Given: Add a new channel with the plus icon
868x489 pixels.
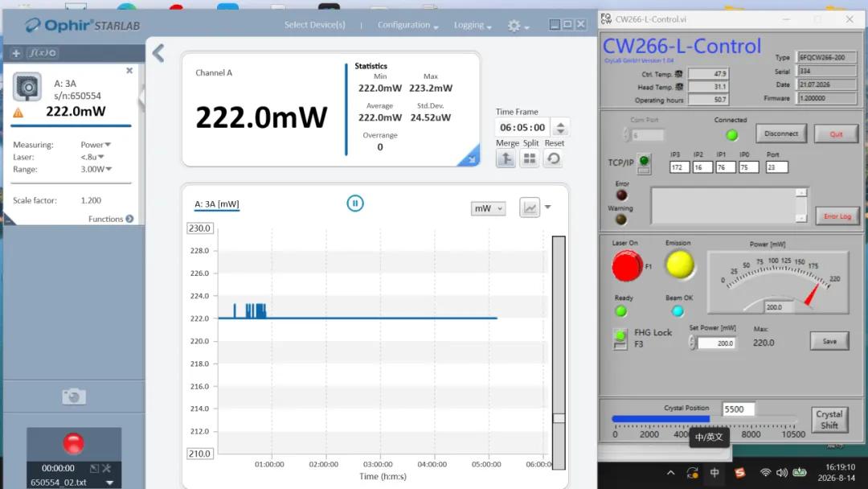Looking at the screenshot, I should point(16,53).
